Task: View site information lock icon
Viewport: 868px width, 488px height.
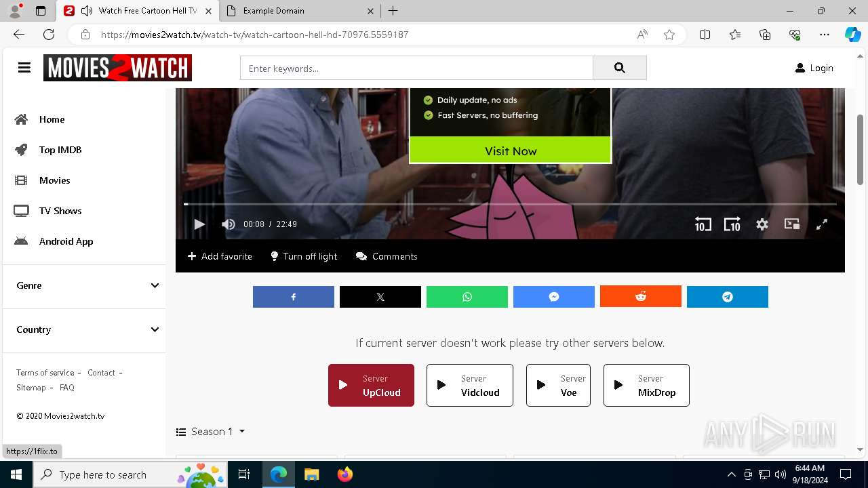Action: (85, 35)
